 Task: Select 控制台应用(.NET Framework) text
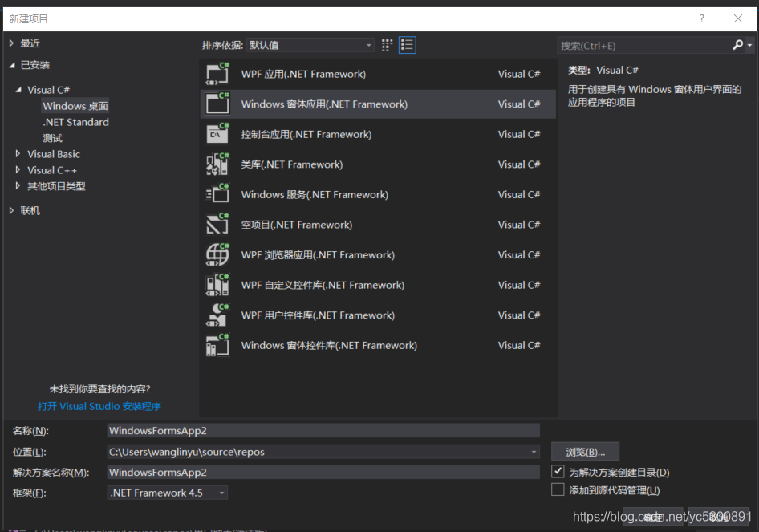pyautogui.click(x=306, y=134)
